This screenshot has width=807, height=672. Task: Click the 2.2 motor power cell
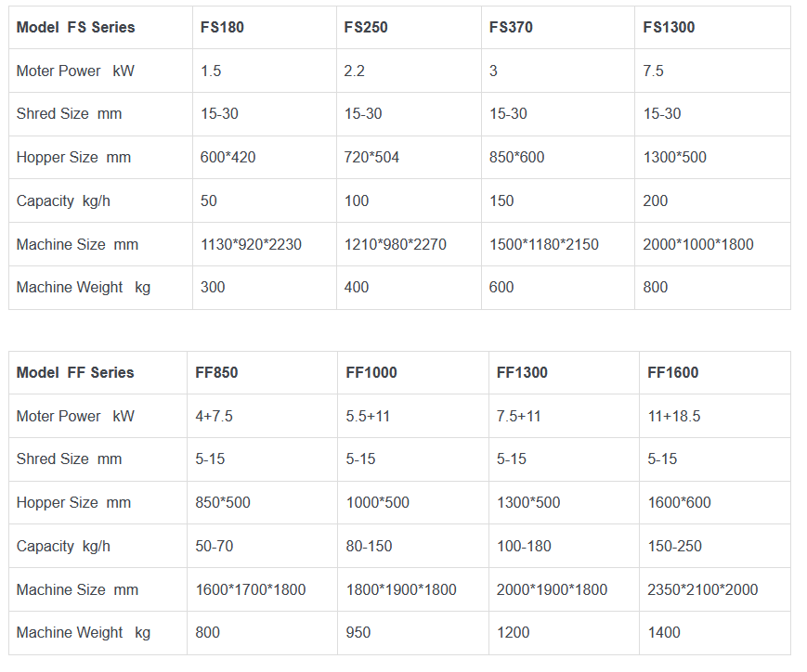(x=356, y=71)
